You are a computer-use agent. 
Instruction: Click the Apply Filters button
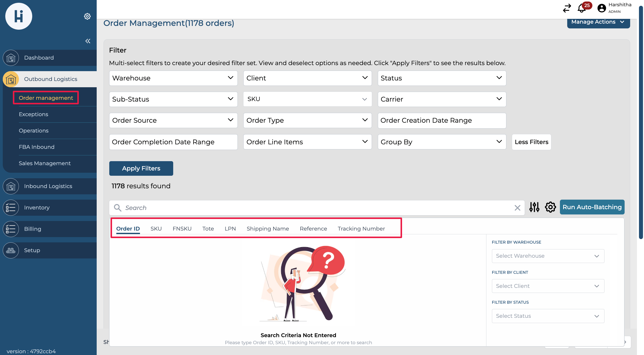tap(141, 168)
